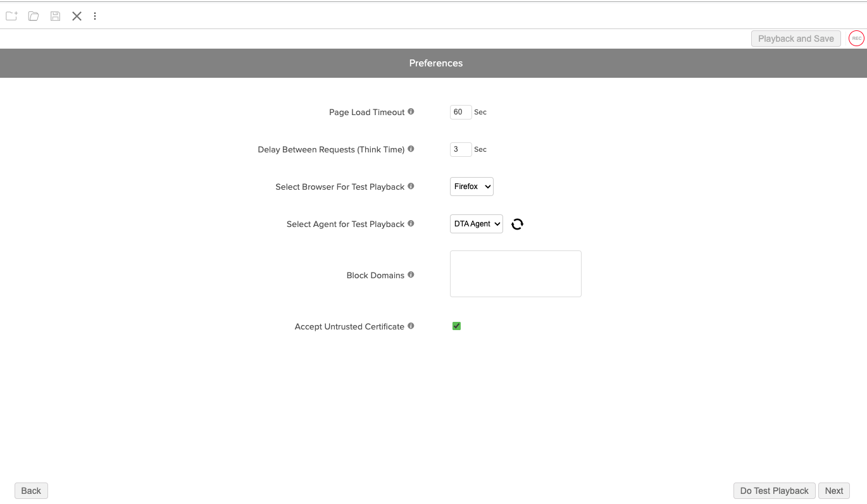Click info icon for Select Agent option
The height and width of the screenshot is (504, 867).
(x=411, y=224)
